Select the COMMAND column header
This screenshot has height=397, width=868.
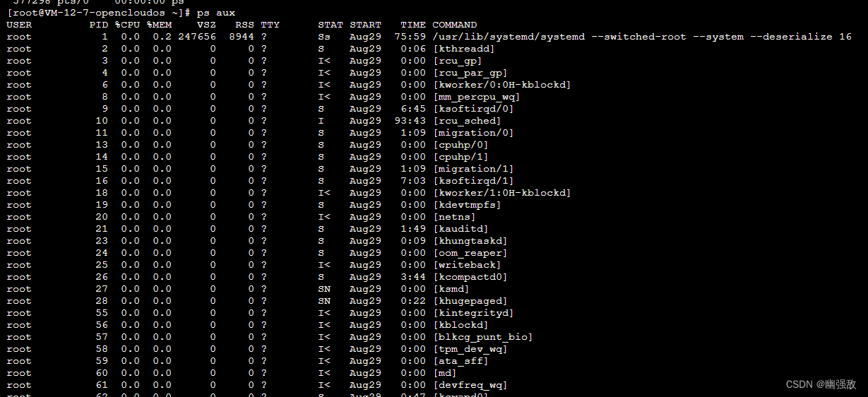pyautogui.click(x=454, y=25)
